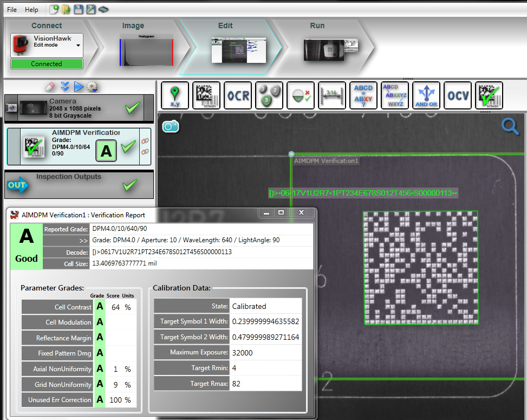Go to the Edit step
The image size is (527, 420).
tap(225, 25)
